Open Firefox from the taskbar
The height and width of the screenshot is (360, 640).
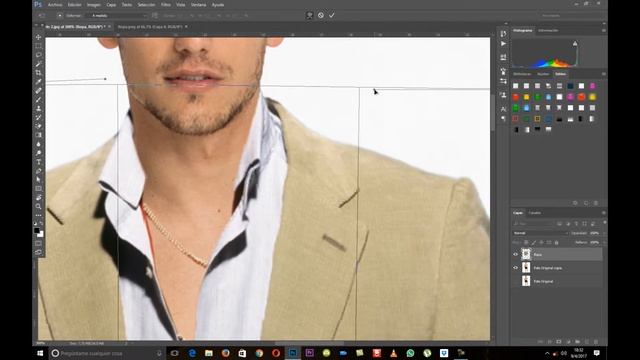226,353
